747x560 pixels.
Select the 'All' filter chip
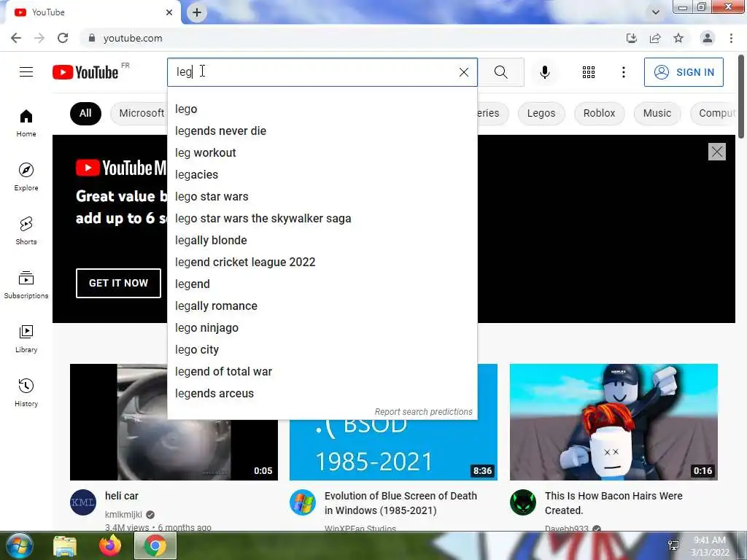(85, 113)
